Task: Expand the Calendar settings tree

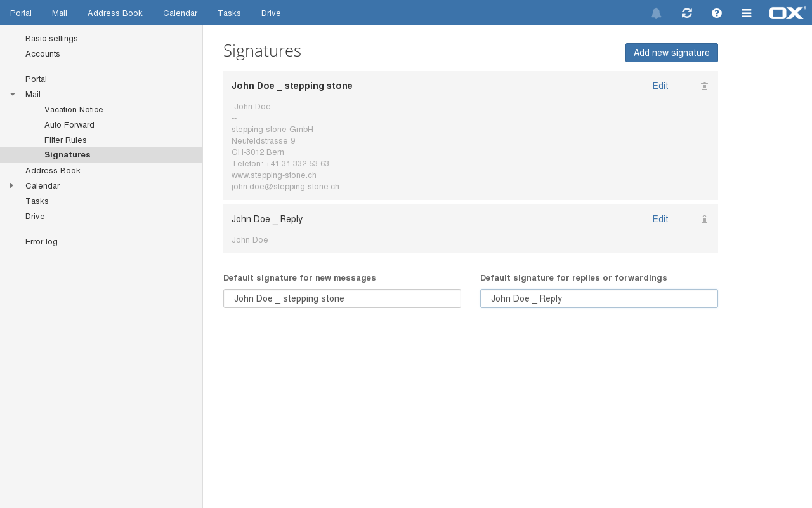Action: tap(12, 185)
